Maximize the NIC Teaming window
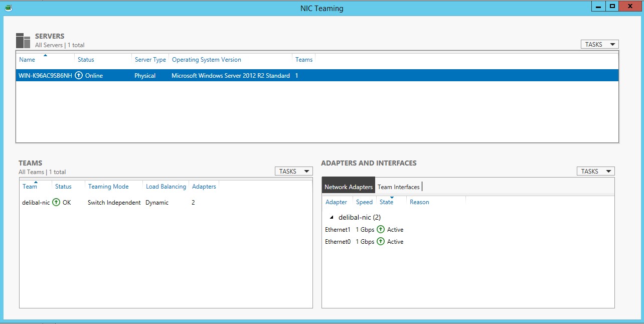This screenshot has width=644, height=324. point(612,7)
